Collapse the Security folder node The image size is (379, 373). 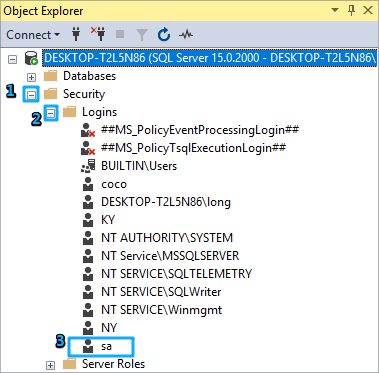click(31, 96)
